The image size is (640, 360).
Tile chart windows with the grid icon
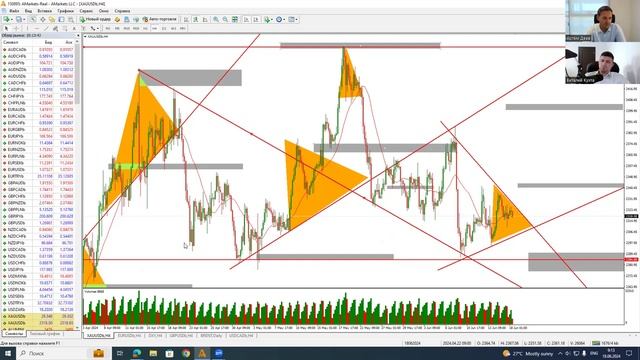[x=235, y=19]
